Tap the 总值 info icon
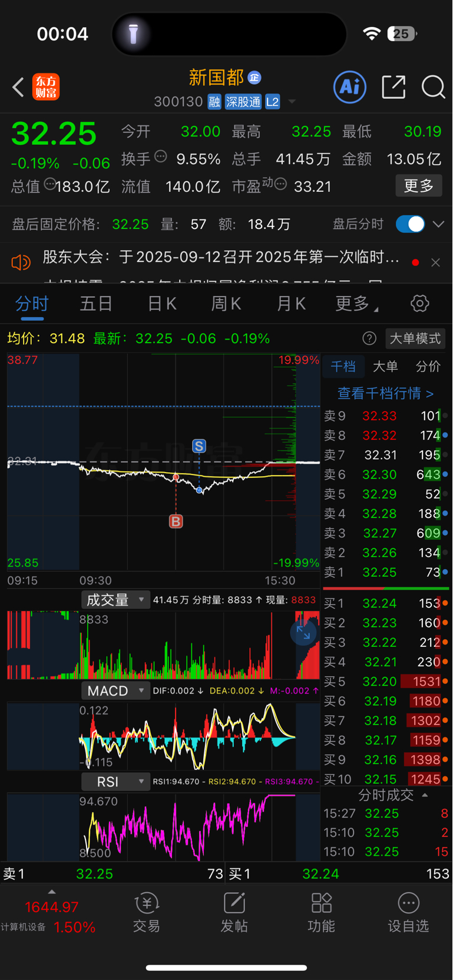The image size is (453, 980). pyautogui.click(x=50, y=184)
